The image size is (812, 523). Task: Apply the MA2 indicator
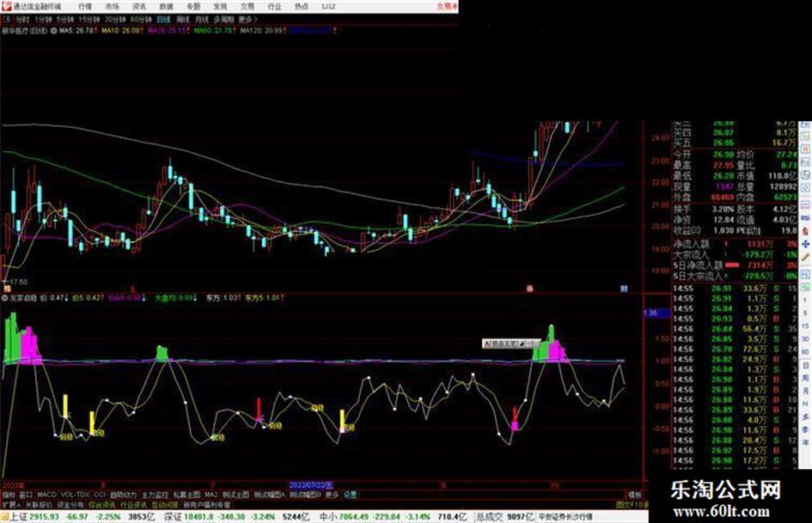[211, 495]
